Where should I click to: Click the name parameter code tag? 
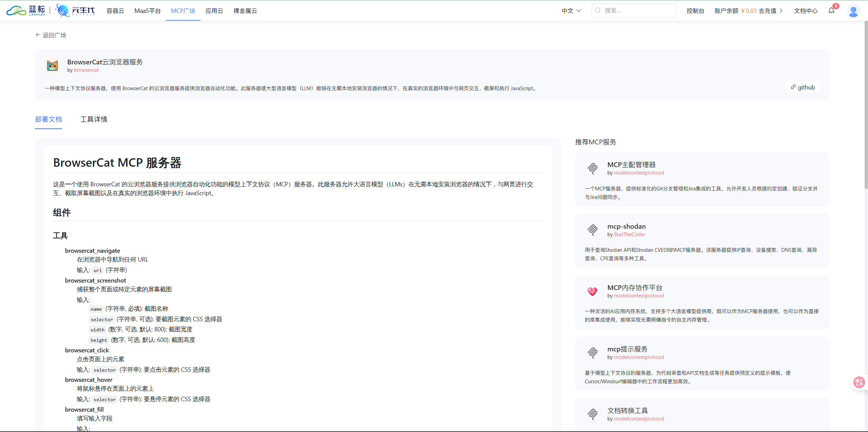[96, 309]
